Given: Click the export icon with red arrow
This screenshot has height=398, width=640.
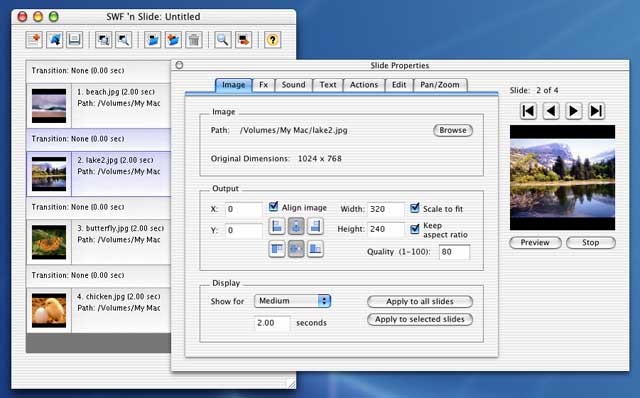Looking at the screenshot, I should [x=243, y=40].
